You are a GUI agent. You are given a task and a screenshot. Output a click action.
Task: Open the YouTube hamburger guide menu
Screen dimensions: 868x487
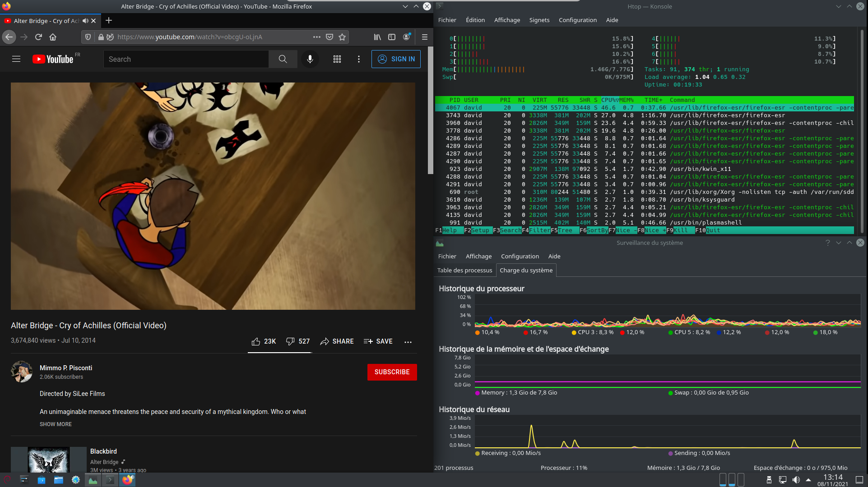click(16, 59)
